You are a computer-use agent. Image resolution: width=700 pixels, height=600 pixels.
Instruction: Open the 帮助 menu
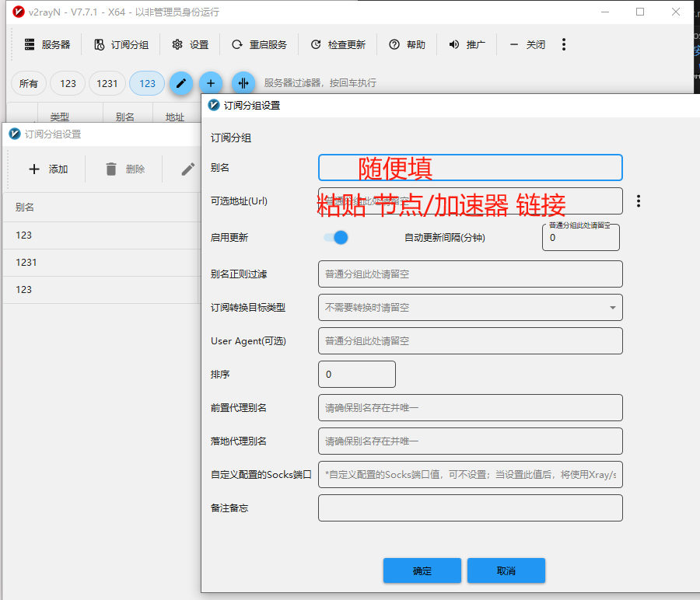407,44
